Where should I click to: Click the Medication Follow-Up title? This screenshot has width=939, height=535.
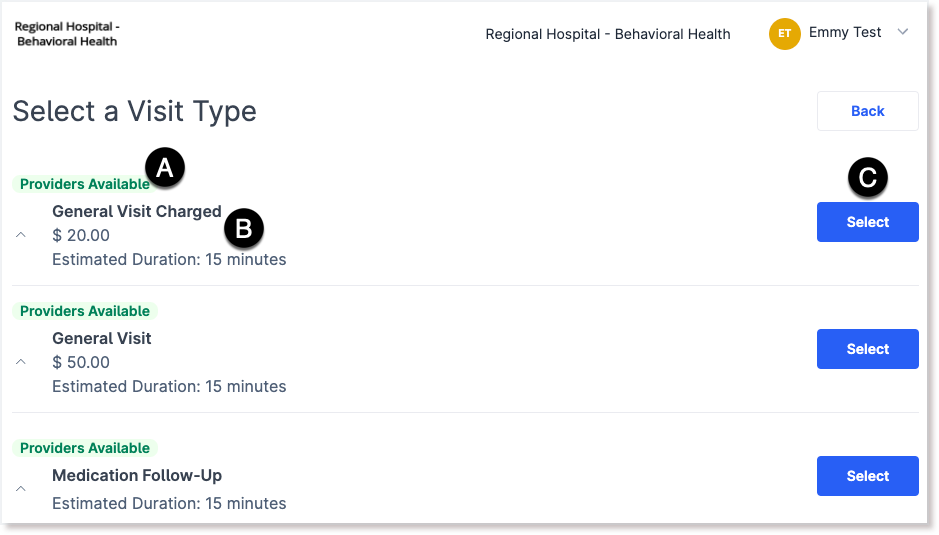pyautogui.click(x=137, y=476)
